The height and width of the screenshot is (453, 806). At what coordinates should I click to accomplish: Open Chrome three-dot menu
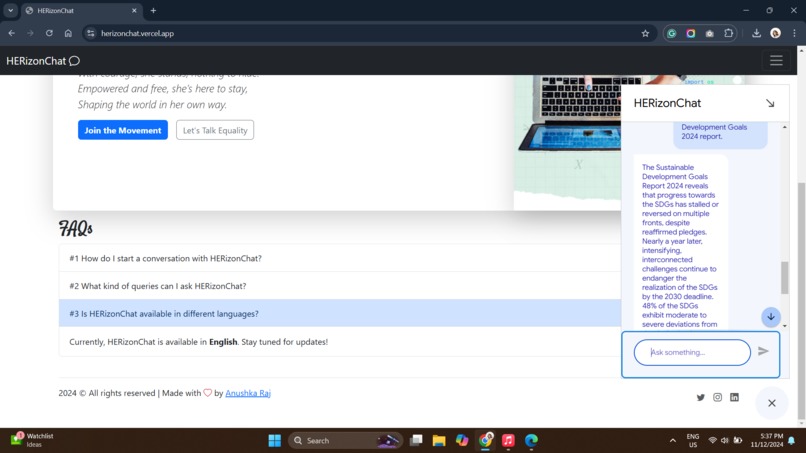pos(794,33)
